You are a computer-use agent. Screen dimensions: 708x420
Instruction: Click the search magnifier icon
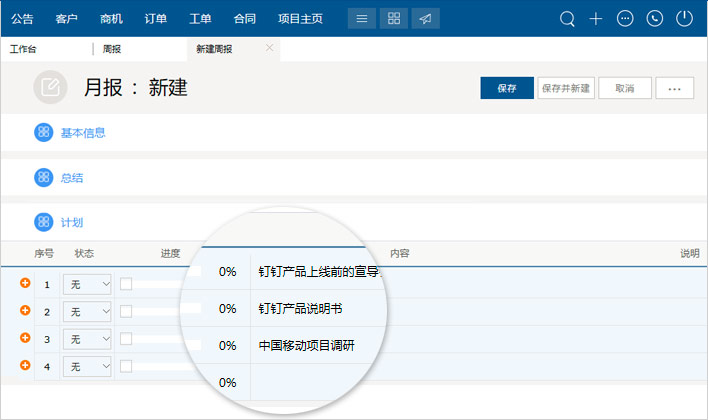coord(567,18)
